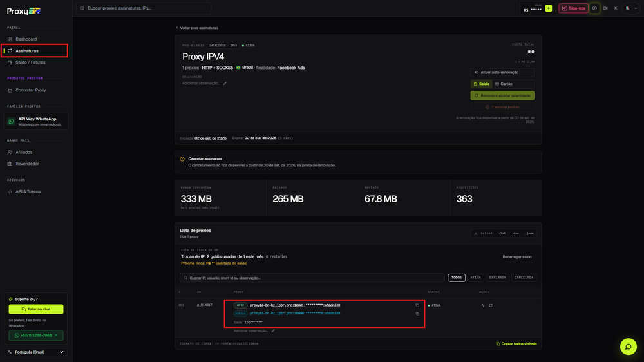
Task: Click WhatsApp number +55 11 5286-7068
Action: [x=36, y=336]
